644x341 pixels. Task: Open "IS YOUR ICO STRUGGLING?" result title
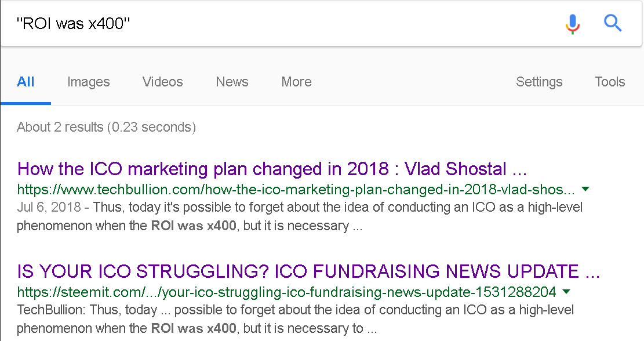point(308,271)
